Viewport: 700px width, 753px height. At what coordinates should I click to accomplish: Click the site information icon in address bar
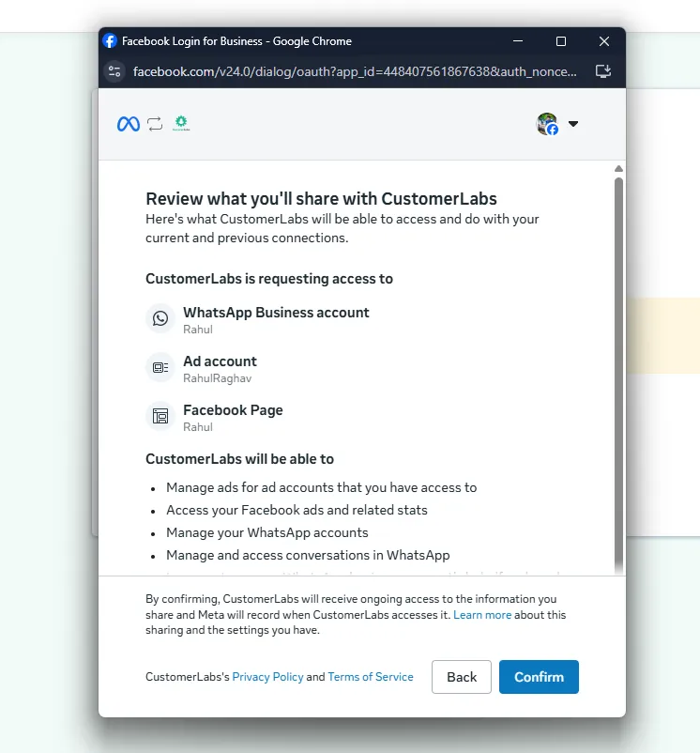(114, 71)
